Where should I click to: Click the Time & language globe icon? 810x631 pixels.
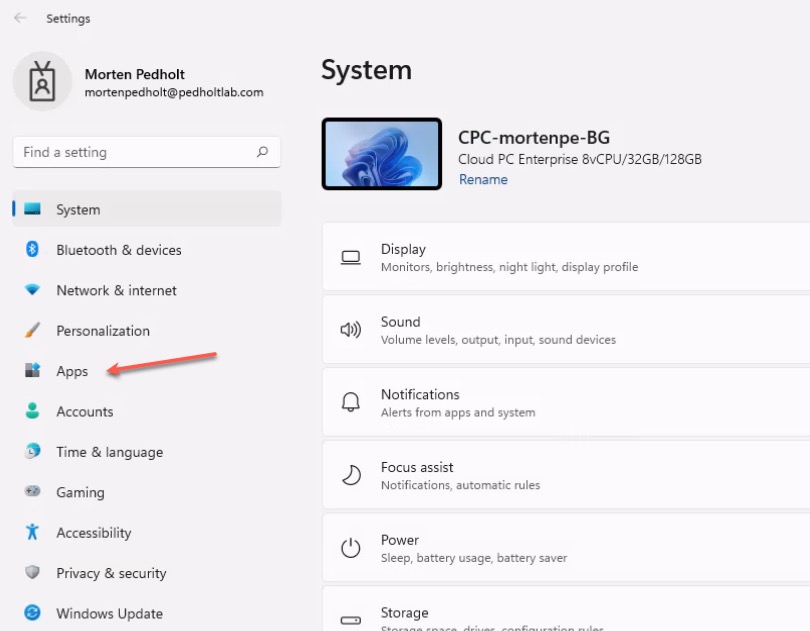(x=32, y=451)
